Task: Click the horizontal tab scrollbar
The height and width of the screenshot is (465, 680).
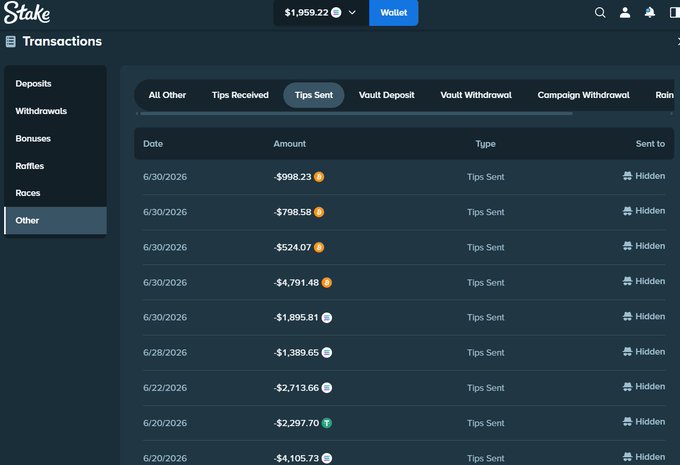Action: tap(356, 114)
